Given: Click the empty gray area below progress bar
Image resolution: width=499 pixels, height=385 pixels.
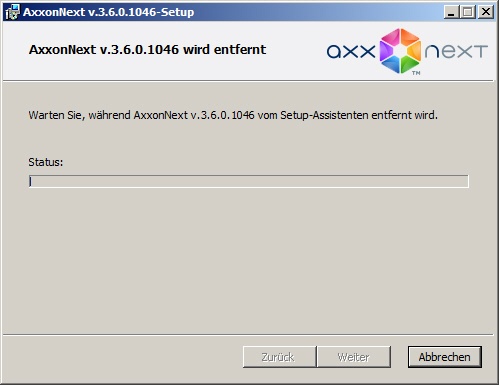Looking at the screenshot, I should click(x=249, y=260).
